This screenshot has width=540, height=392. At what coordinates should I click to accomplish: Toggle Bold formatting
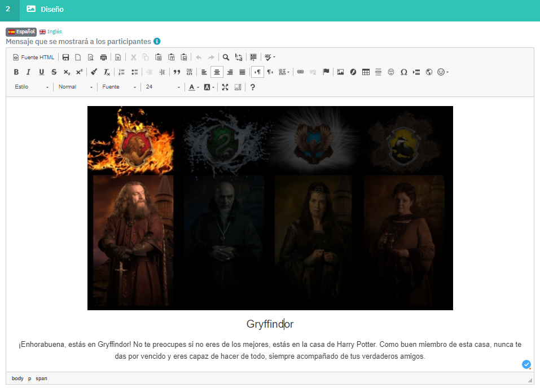[x=16, y=72]
